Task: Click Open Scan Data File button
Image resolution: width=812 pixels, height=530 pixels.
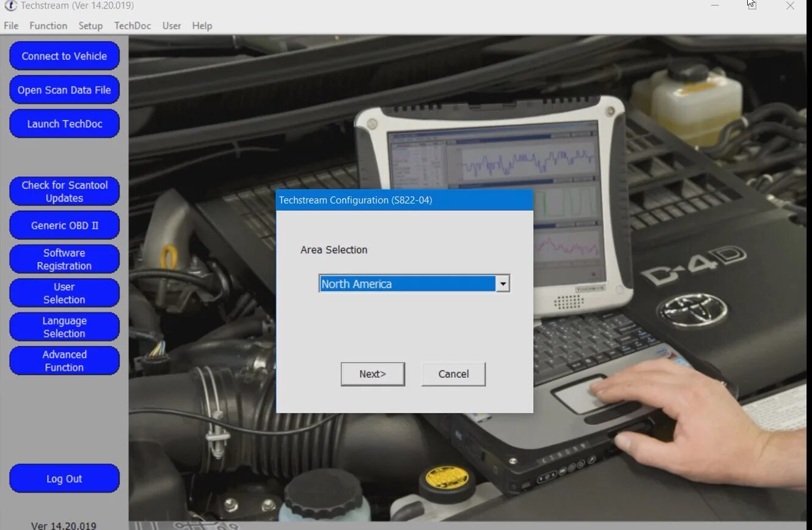Action: pyautogui.click(x=64, y=90)
